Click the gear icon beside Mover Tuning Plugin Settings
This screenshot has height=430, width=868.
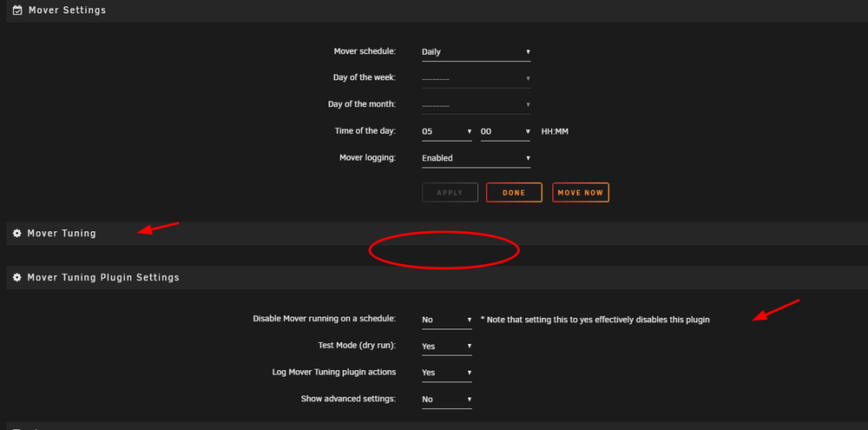point(17,277)
